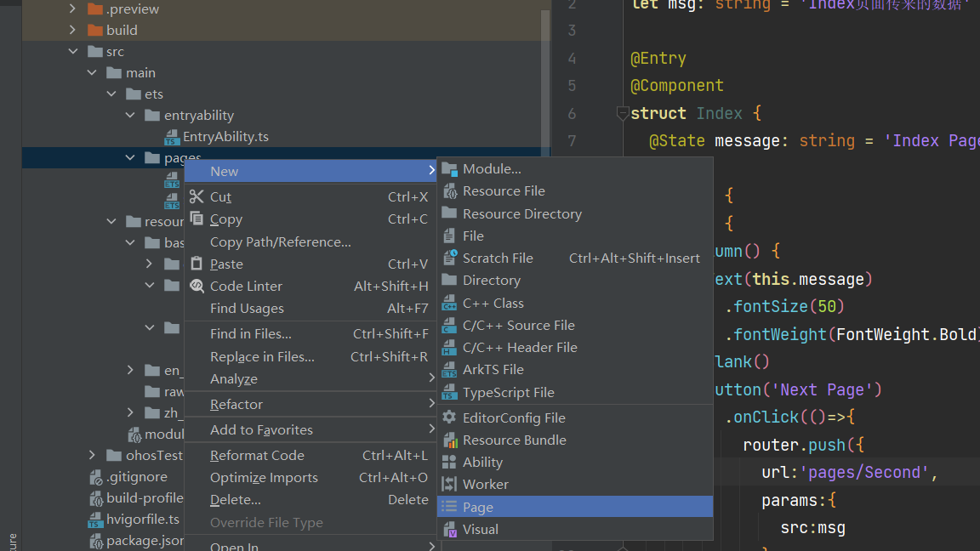Image resolution: width=980 pixels, height=551 pixels.
Task: Click the Visual file icon
Action: point(449,529)
